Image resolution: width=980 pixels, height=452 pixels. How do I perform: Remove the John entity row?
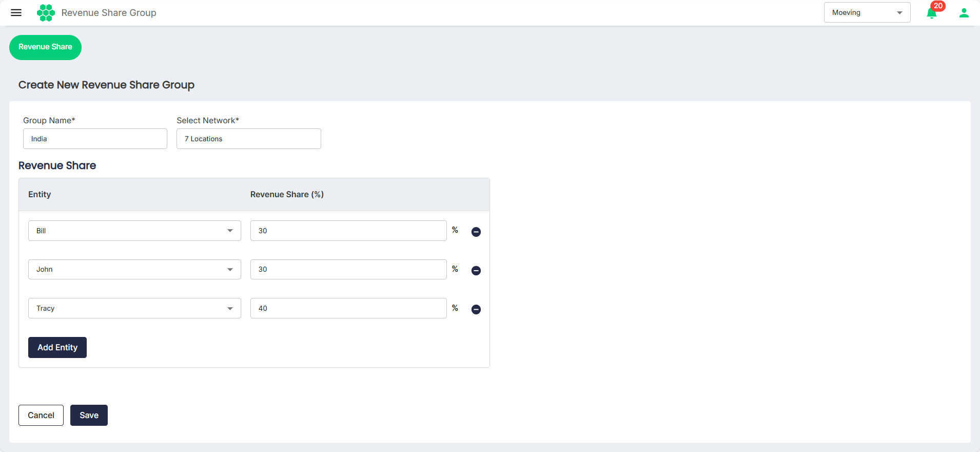pyautogui.click(x=476, y=271)
